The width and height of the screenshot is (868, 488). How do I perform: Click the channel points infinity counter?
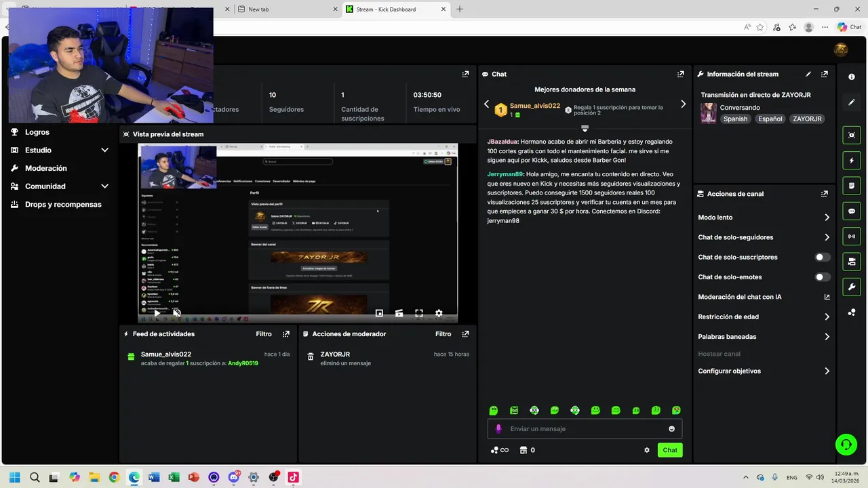pos(500,450)
